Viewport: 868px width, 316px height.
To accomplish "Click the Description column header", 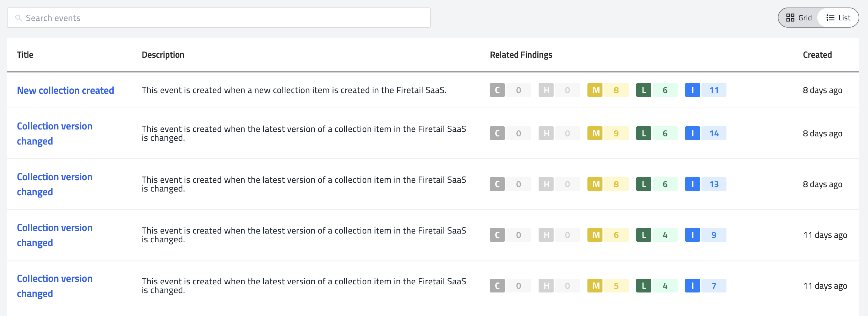I will [163, 55].
